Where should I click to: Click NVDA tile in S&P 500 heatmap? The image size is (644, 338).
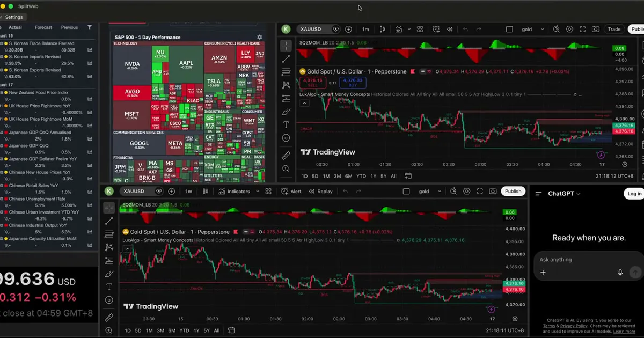tap(132, 66)
